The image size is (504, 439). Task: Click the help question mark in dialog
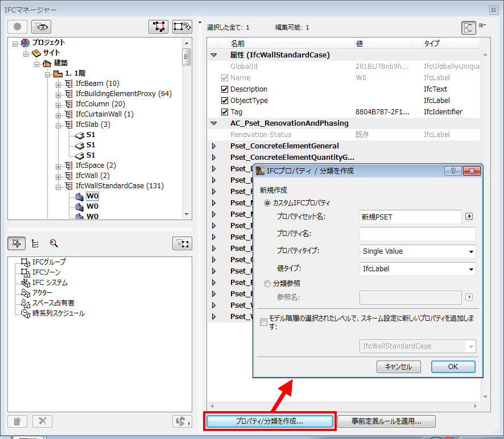click(453, 171)
